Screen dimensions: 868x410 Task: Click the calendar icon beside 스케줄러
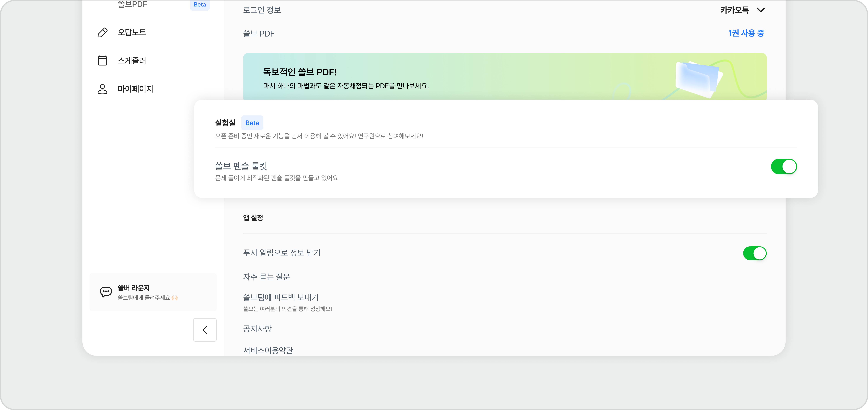click(102, 61)
